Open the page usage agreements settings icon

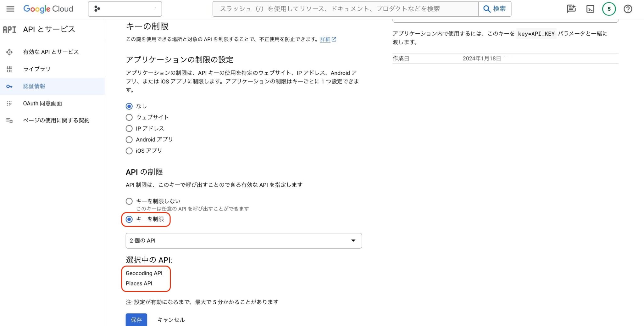9,120
